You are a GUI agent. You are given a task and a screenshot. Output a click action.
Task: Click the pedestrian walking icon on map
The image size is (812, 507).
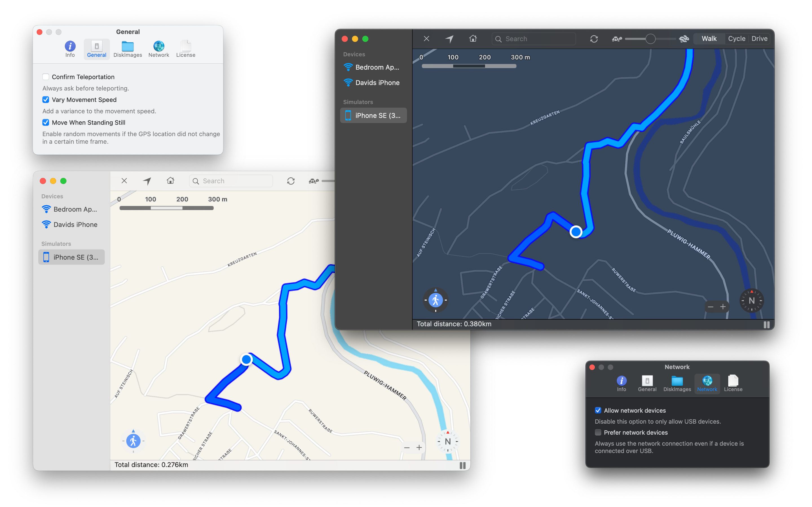[134, 442]
